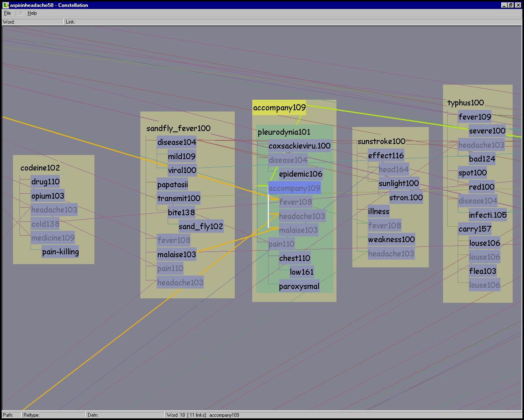Restore the window using title bar button

point(511,5)
